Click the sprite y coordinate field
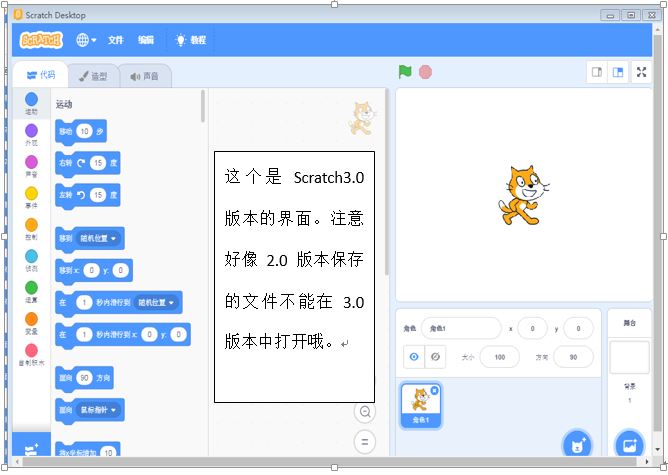 578,328
